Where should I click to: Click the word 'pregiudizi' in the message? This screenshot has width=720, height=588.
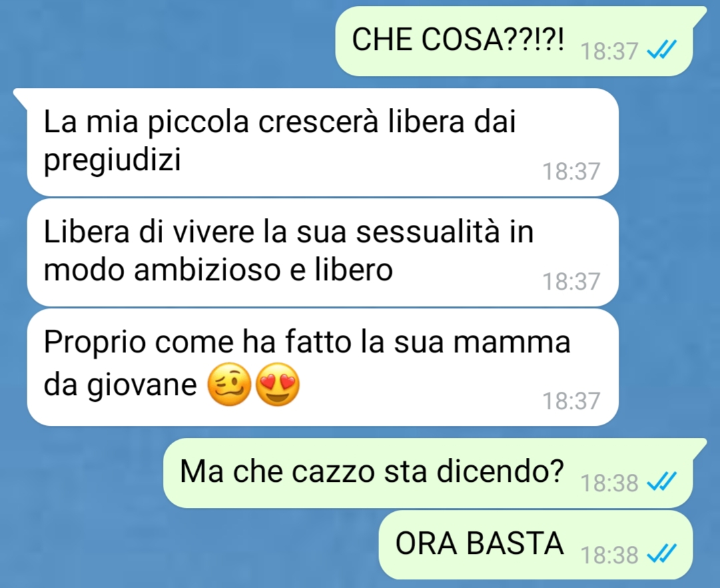pyautogui.click(x=112, y=161)
